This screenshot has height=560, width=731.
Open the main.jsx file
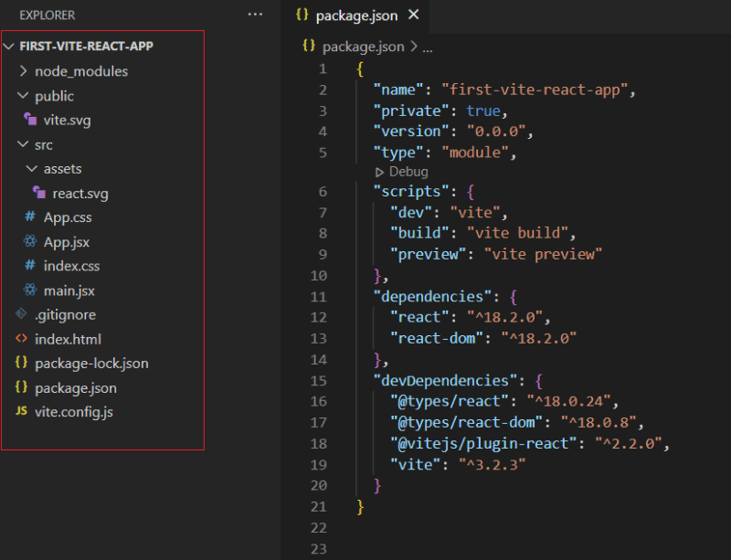(69, 291)
